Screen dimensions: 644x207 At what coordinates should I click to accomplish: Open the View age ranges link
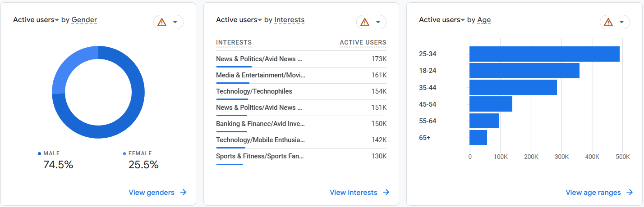click(593, 193)
